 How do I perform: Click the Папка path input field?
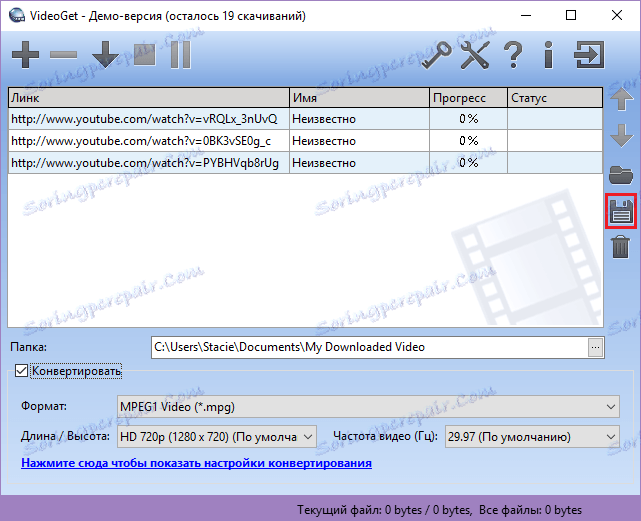click(370, 348)
